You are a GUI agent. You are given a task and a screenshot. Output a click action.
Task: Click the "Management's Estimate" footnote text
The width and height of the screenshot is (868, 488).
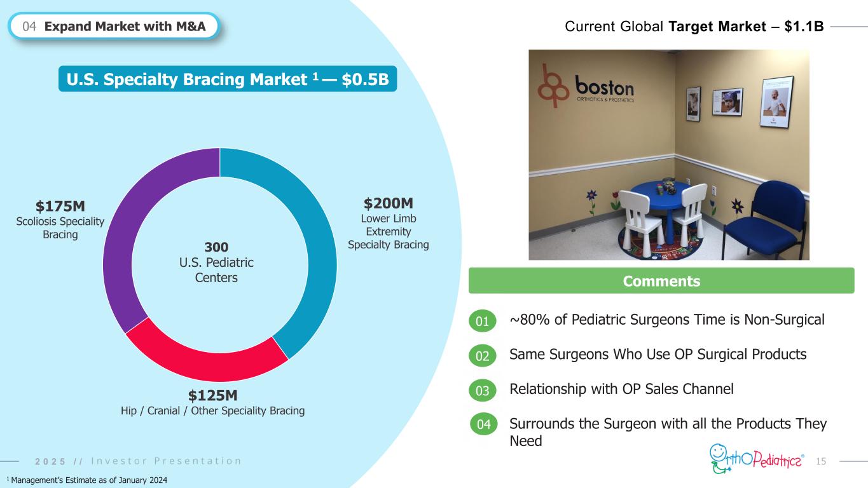coord(87,480)
